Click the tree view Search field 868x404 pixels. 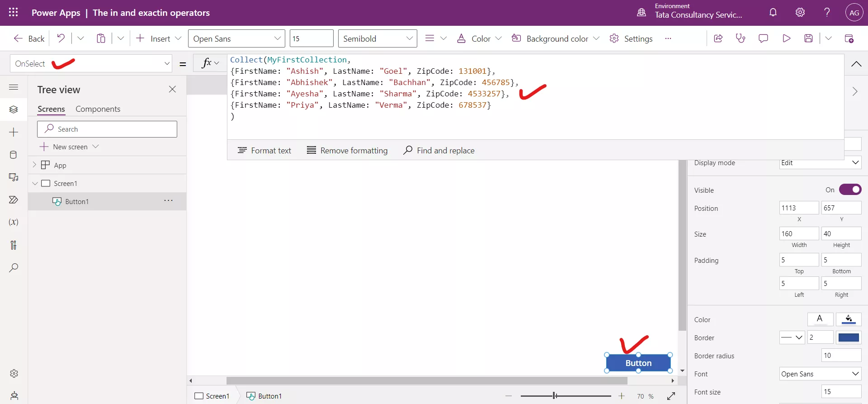click(107, 129)
